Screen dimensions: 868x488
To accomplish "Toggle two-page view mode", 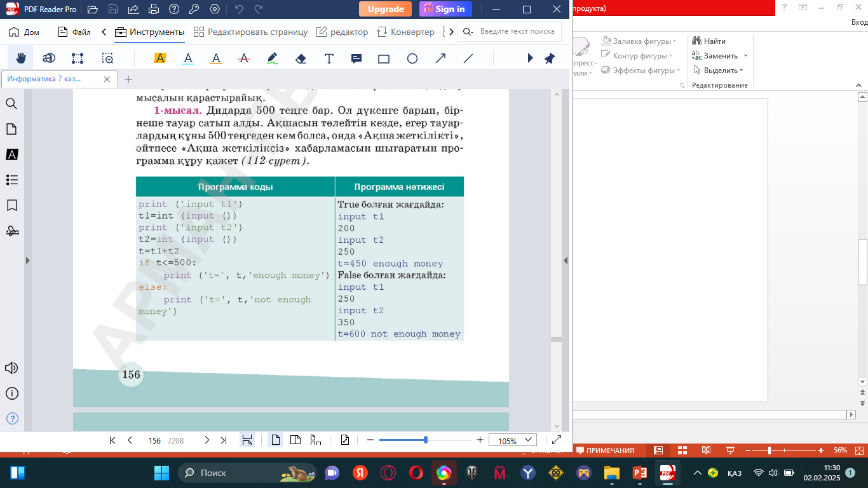I will tap(295, 440).
